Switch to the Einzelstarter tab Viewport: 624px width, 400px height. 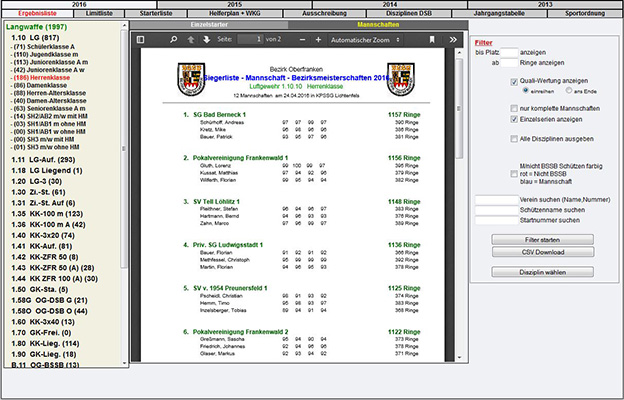tap(209, 25)
